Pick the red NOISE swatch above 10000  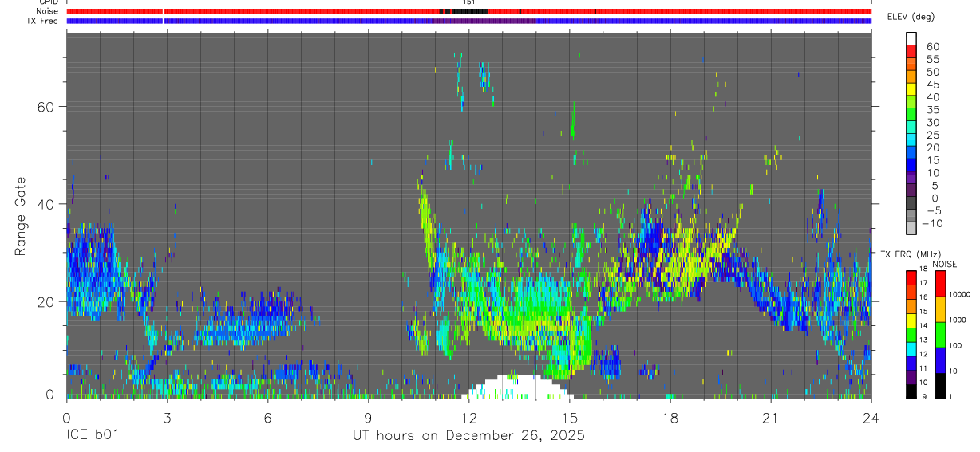[940, 283]
